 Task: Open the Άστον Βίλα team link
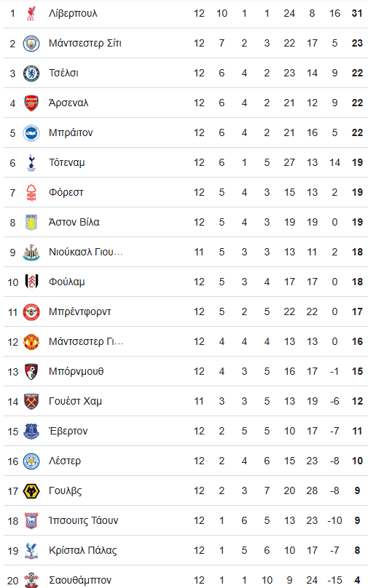[74, 223]
